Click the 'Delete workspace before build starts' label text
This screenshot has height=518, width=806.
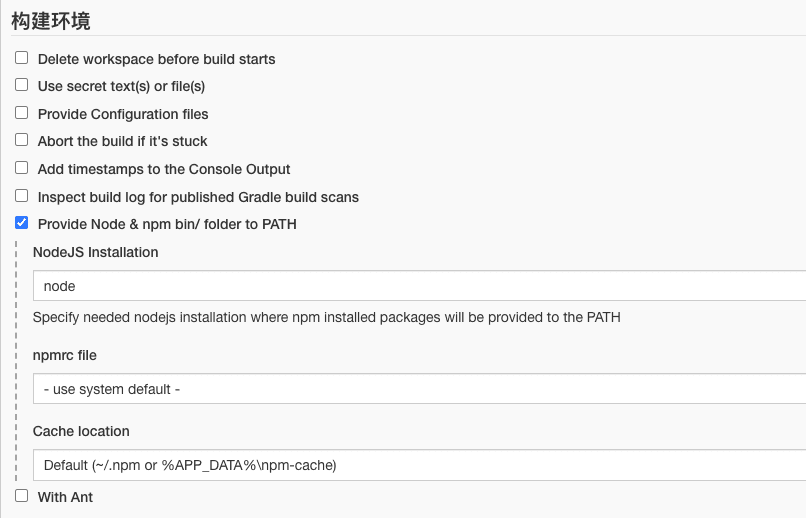point(156,60)
